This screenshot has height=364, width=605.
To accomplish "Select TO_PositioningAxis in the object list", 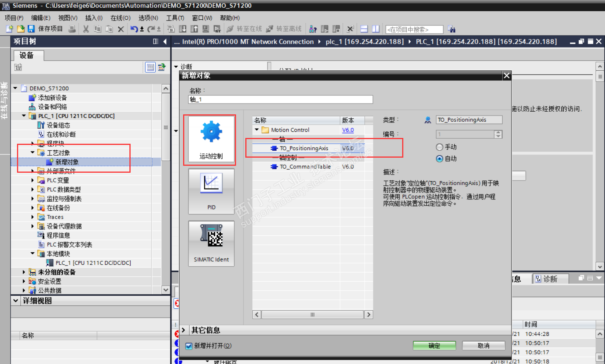I will pyautogui.click(x=304, y=148).
